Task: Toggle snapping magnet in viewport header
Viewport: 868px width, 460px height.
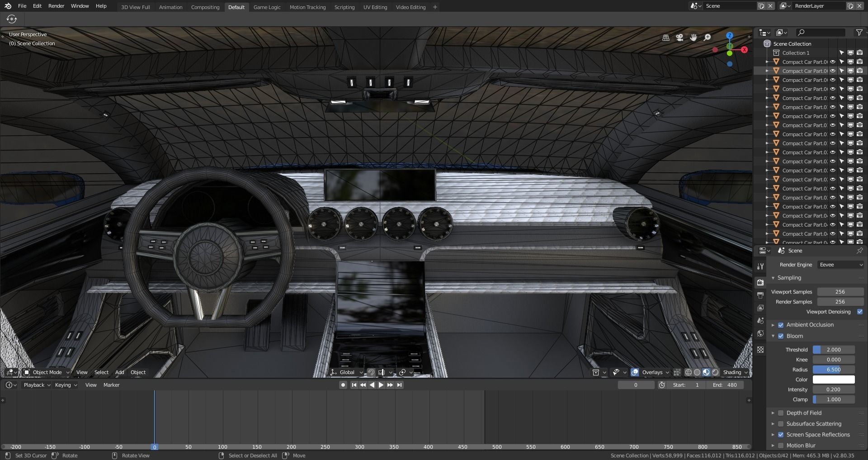Action: point(371,372)
